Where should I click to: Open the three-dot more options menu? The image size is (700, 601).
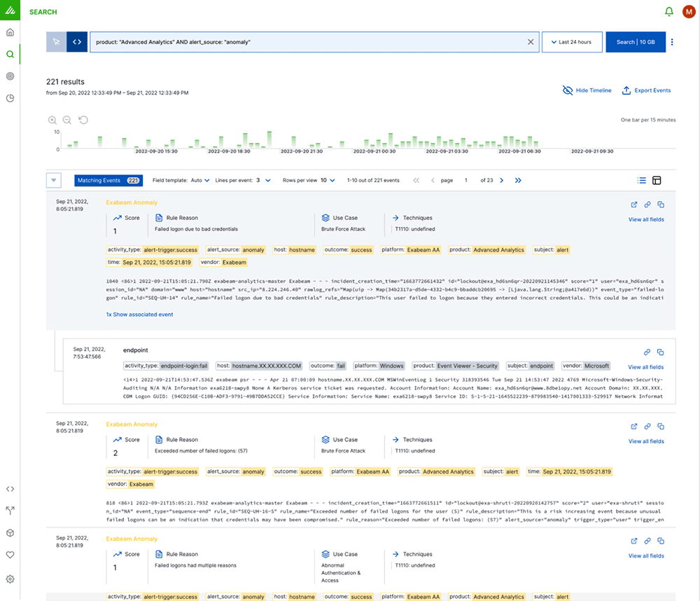pyautogui.click(x=672, y=42)
